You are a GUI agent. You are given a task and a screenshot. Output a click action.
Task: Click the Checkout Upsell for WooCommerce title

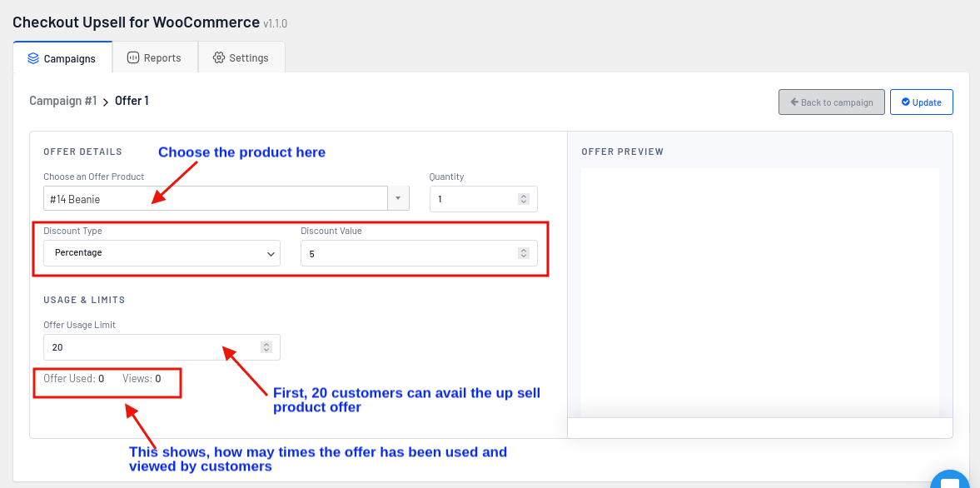click(x=137, y=22)
